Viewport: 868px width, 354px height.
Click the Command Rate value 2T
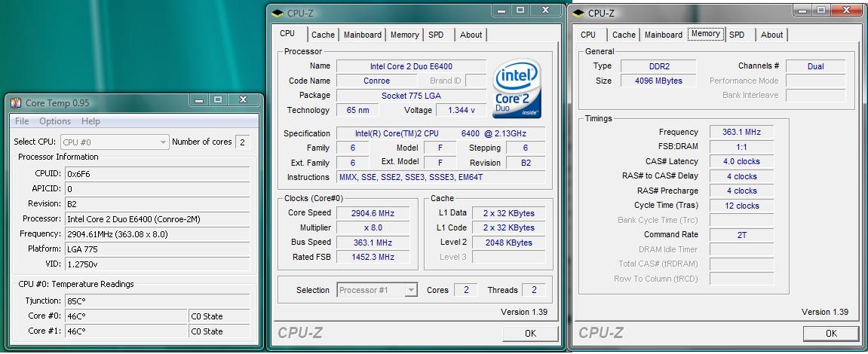click(x=742, y=235)
